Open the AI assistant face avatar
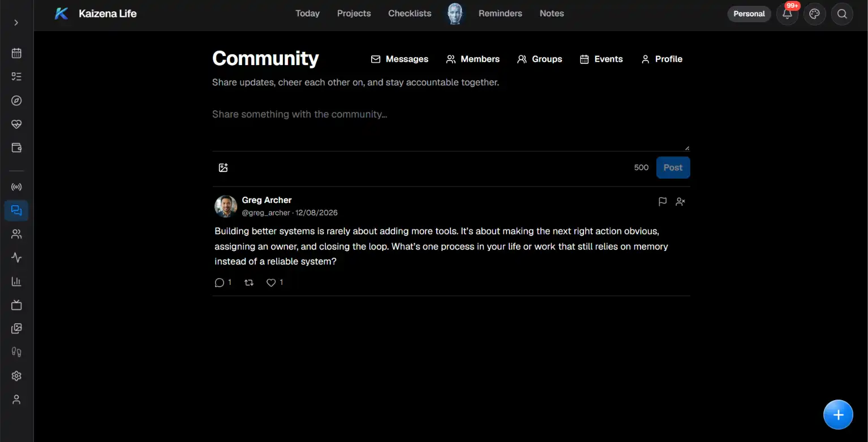868x442 pixels. click(x=455, y=14)
